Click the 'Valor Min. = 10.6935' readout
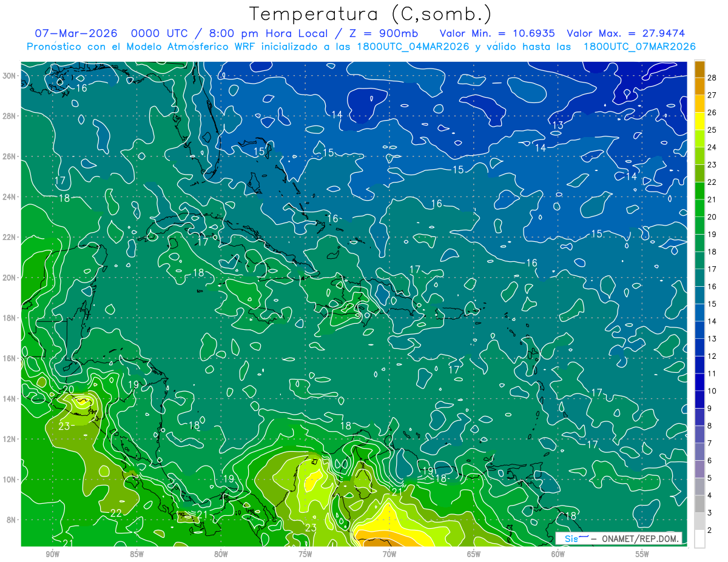The image size is (728, 562). 496,33
